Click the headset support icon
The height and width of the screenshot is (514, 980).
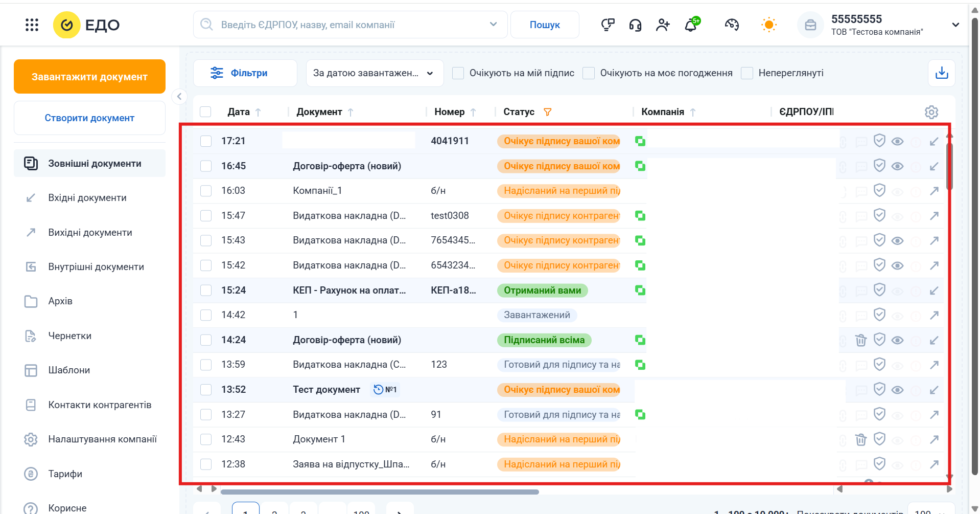point(635,25)
